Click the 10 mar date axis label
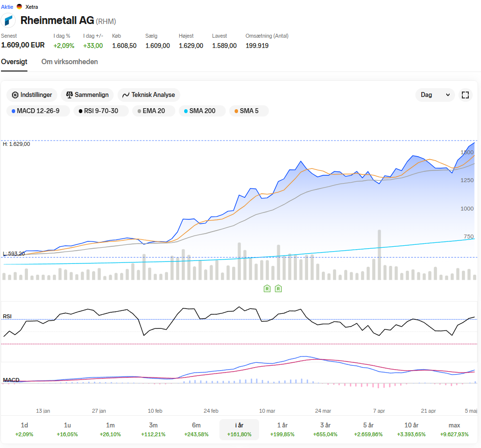 pyautogui.click(x=267, y=411)
